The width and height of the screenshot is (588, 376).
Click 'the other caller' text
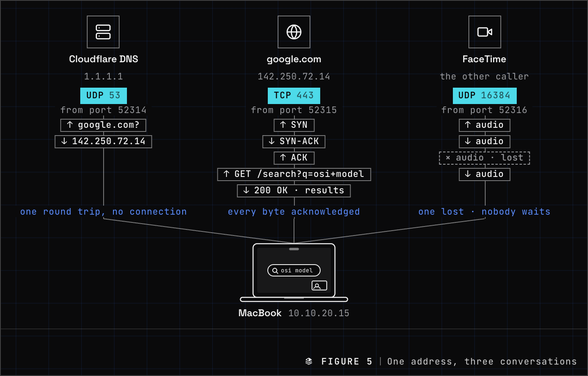pyautogui.click(x=484, y=77)
